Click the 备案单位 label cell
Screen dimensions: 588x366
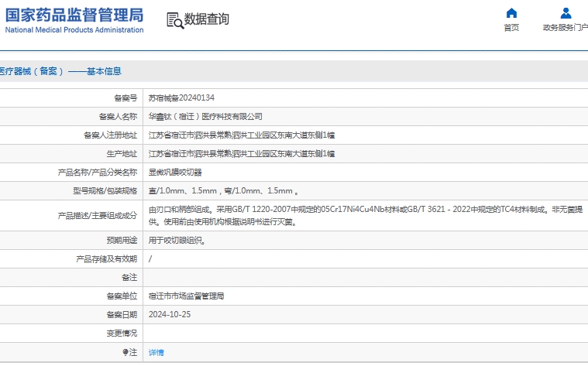(x=122, y=296)
